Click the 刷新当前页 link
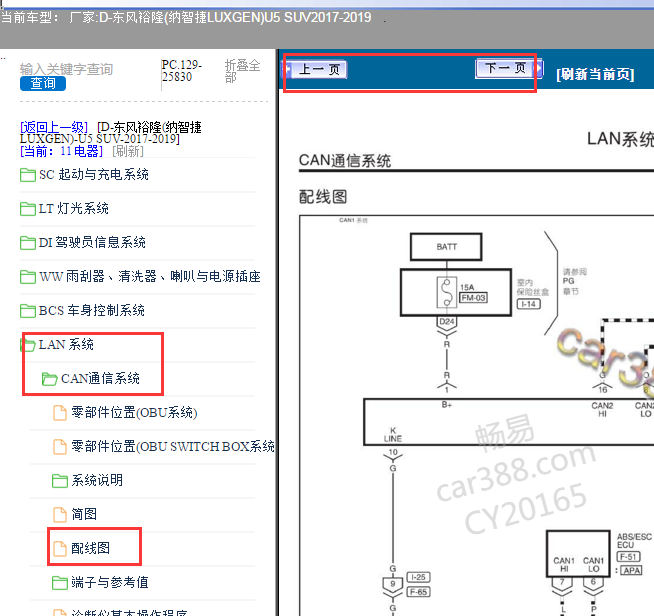The image size is (654, 616). [x=595, y=74]
